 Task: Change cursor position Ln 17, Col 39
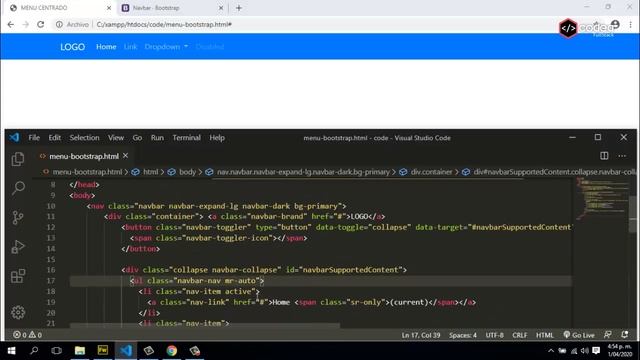(x=421, y=335)
